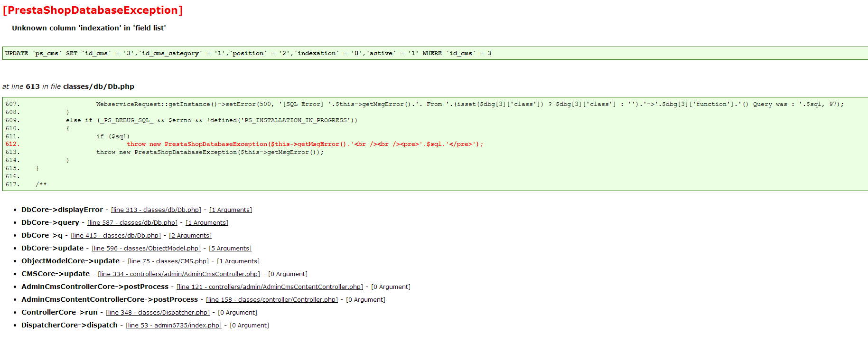Open link line 334 - AdminCmsController.php

[x=179, y=274]
